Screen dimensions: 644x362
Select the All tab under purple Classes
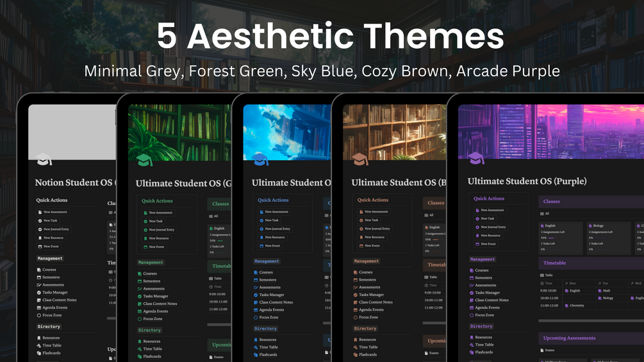(x=545, y=213)
